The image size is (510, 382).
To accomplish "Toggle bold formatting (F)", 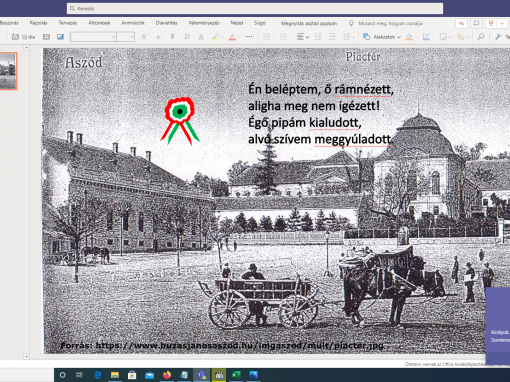I will tap(173, 37).
